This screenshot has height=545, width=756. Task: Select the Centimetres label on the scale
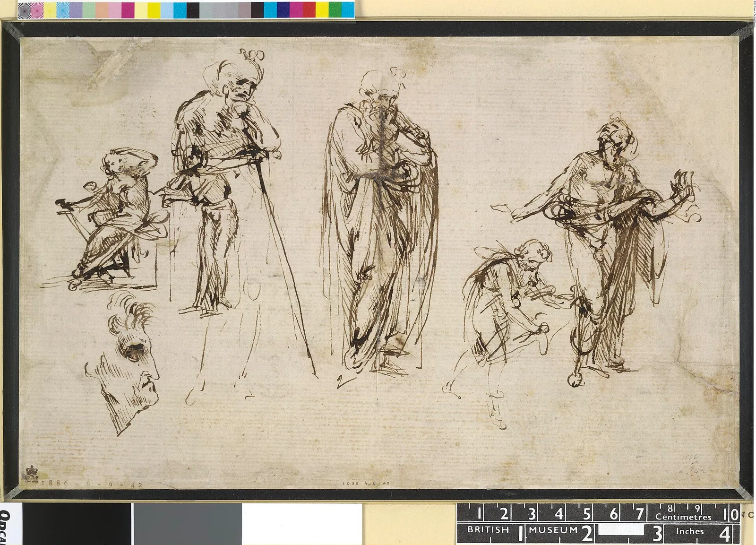(682, 517)
